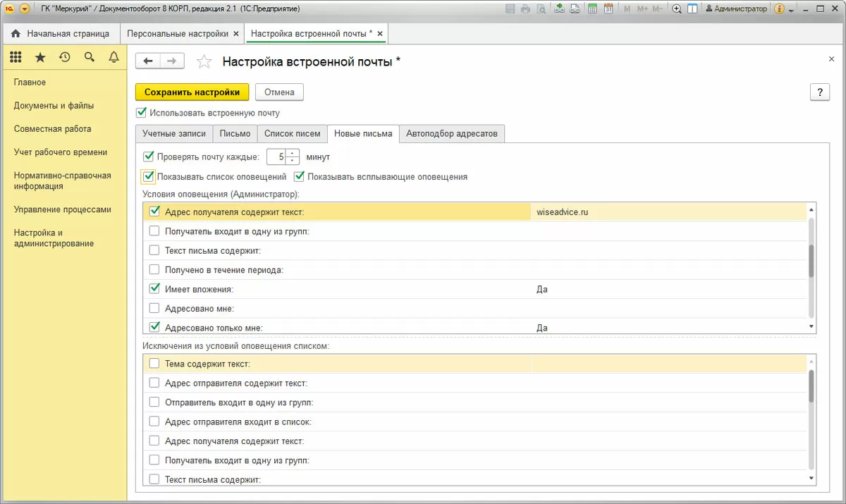This screenshot has width=846, height=504.
Task: Check Адрес отправителя содержит текст exclusion
Action: (x=154, y=383)
